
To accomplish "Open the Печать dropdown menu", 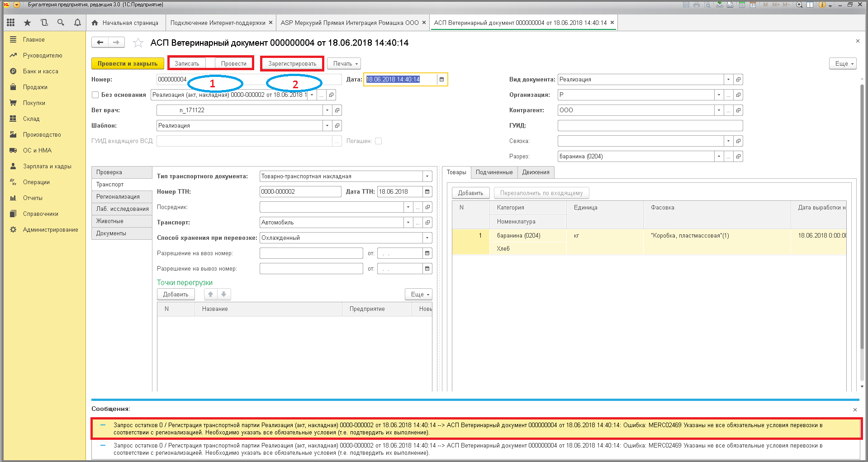I will [344, 64].
